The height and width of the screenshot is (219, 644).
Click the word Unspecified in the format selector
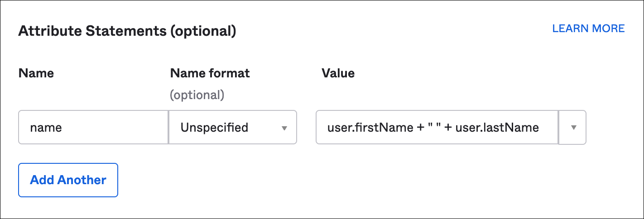pyautogui.click(x=214, y=128)
